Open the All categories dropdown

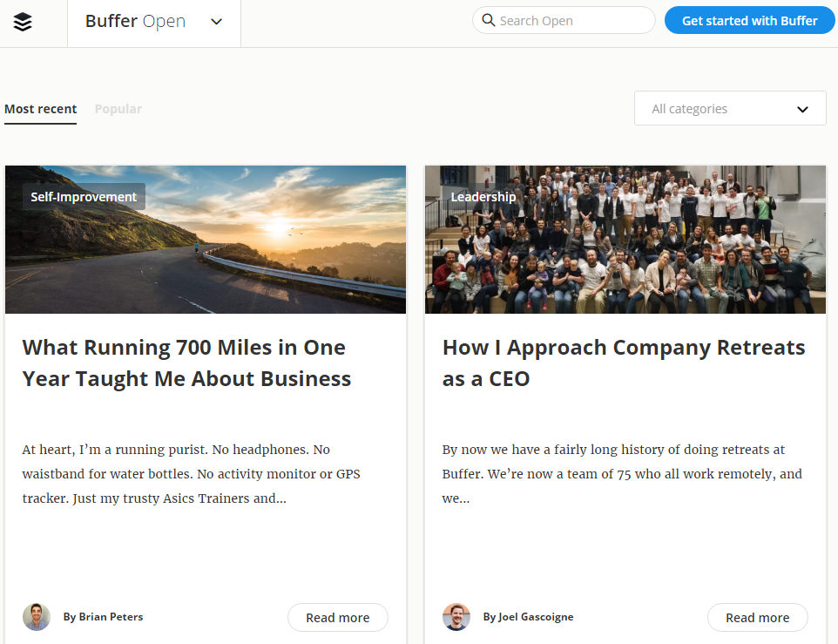pyautogui.click(x=730, y=108)
